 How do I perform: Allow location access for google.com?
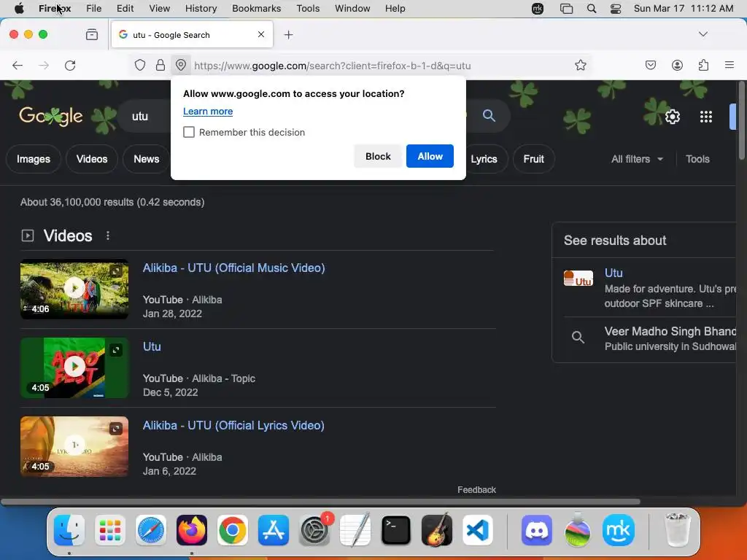pos(430,156)
